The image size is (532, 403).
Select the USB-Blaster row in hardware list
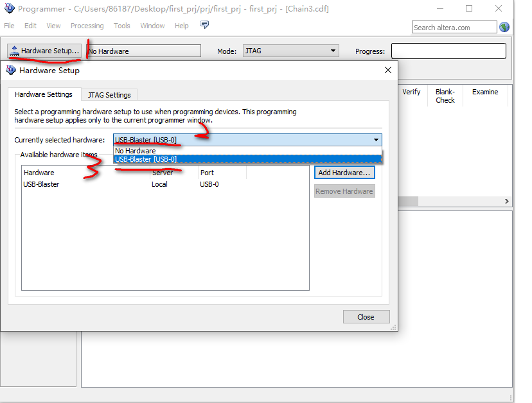pyautogui.click(x=165, y=184)
